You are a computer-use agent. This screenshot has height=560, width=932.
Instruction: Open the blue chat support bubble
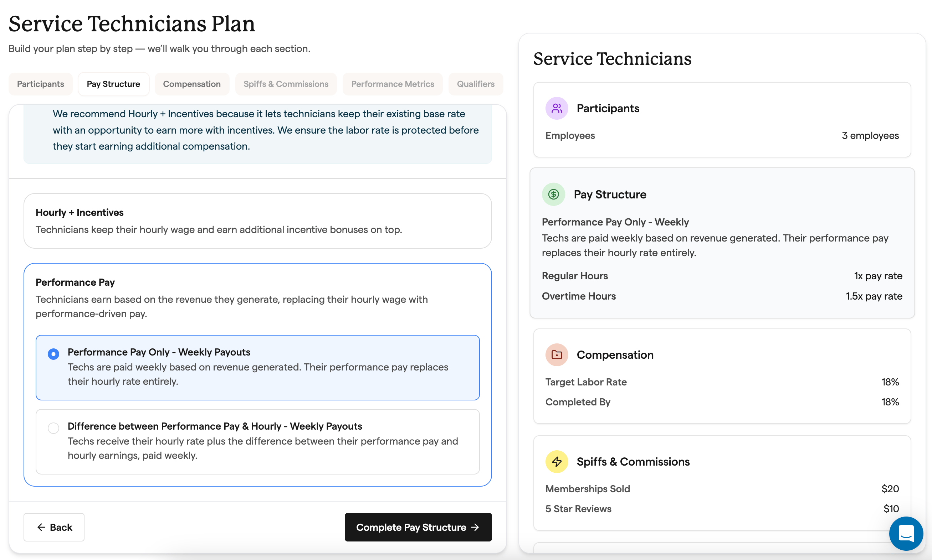(x=906, y=533)
